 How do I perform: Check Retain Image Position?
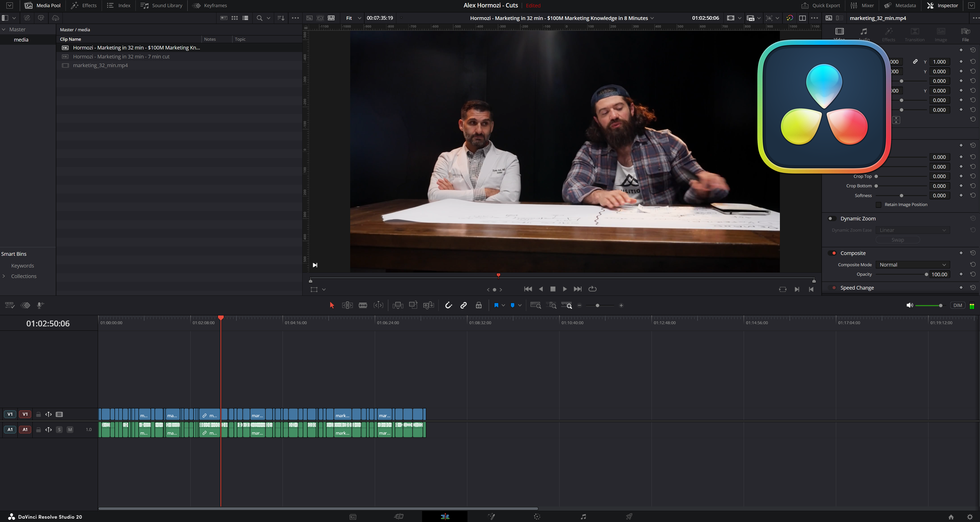point(878,205)
